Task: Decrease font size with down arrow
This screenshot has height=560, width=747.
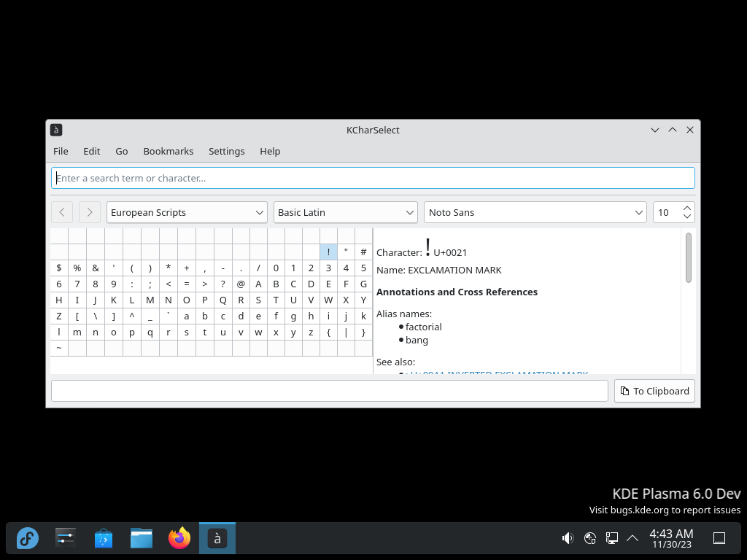Action: (x=687, y=216)
